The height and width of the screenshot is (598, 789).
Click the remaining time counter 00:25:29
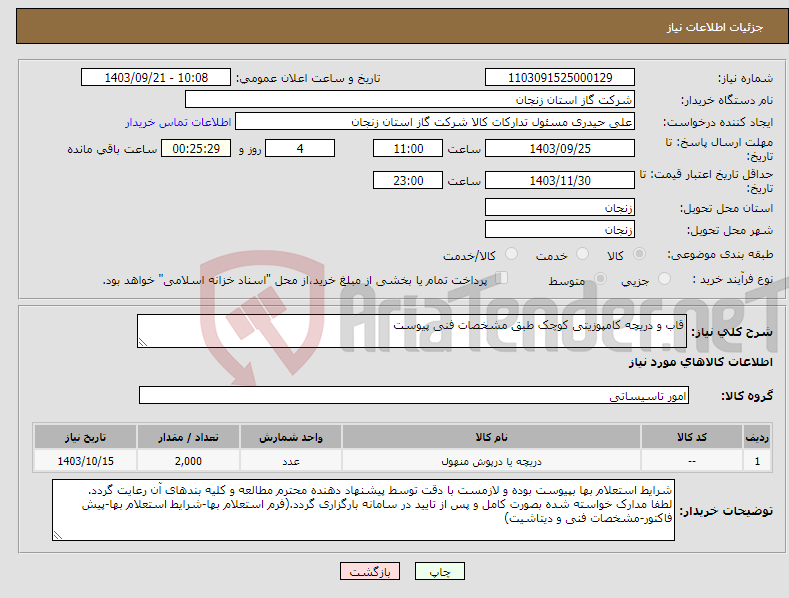[196, 148]
